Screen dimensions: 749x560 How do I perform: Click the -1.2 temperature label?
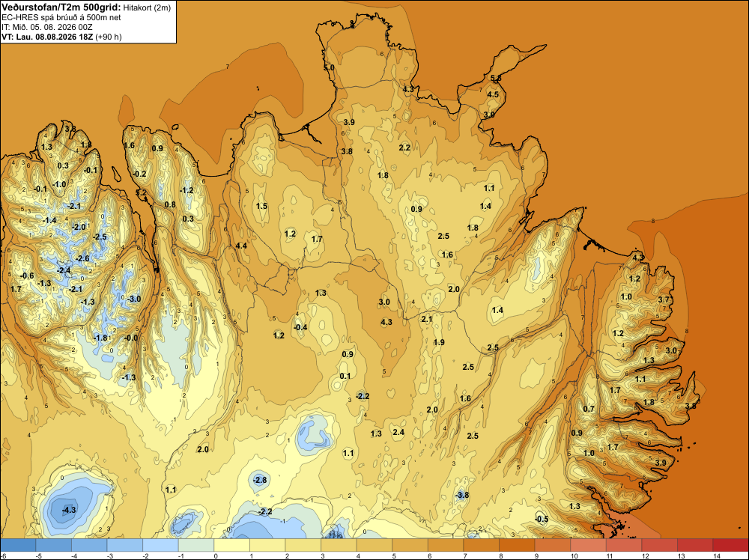(187, 190)
